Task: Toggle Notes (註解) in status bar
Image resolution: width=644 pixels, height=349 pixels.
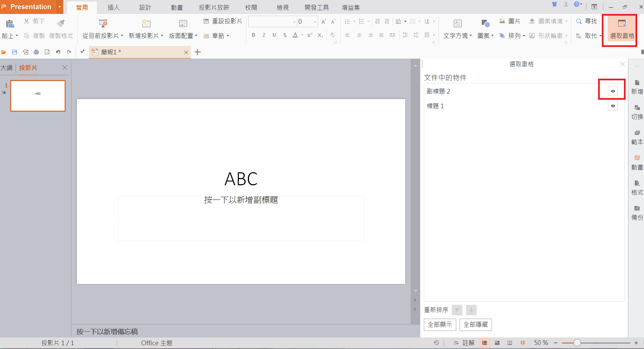Action: [x=464, y=343]
